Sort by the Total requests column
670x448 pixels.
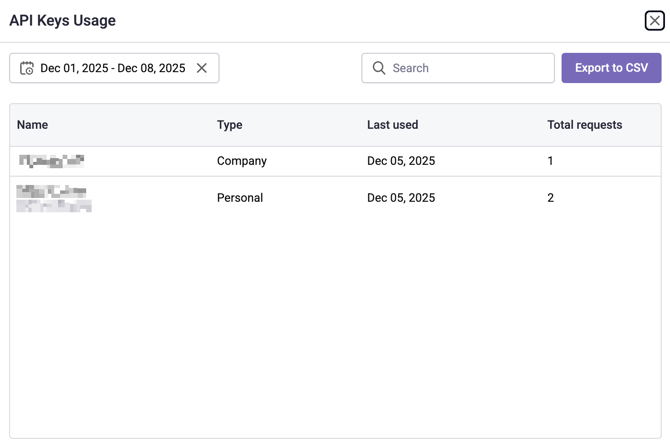(584, 125)
